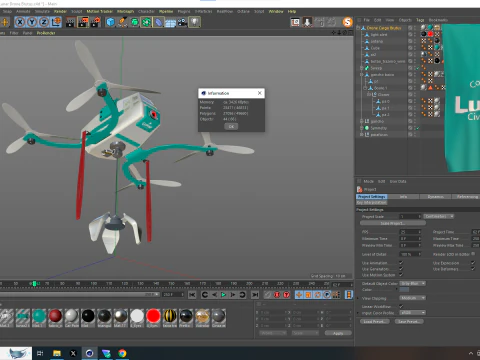Click the camera object icon
This screenshot has height=360, width=480.
(x=182, y=22)
